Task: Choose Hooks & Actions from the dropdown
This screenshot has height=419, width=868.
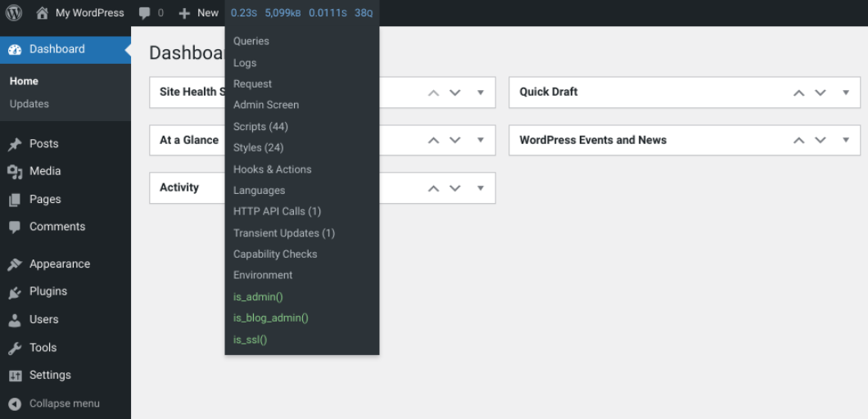Action: point(272,169)
